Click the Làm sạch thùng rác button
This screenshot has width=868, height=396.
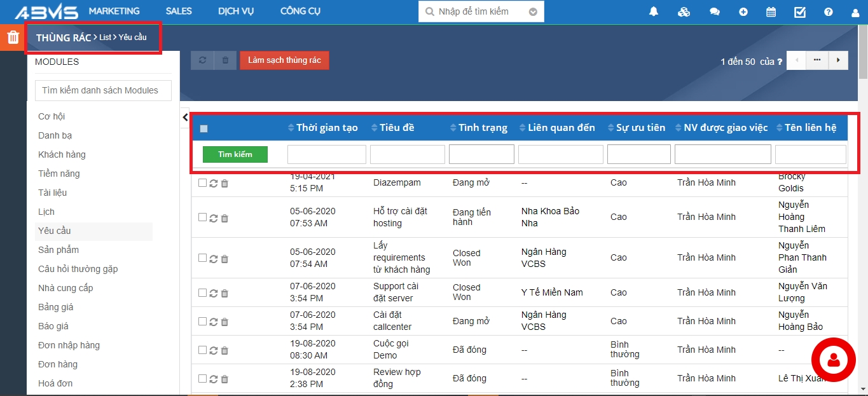tap(284, 60)
